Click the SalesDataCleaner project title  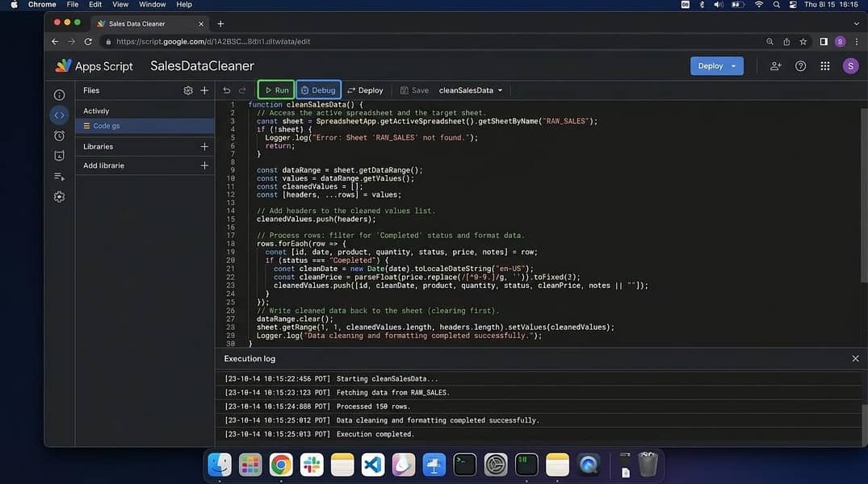202,66
